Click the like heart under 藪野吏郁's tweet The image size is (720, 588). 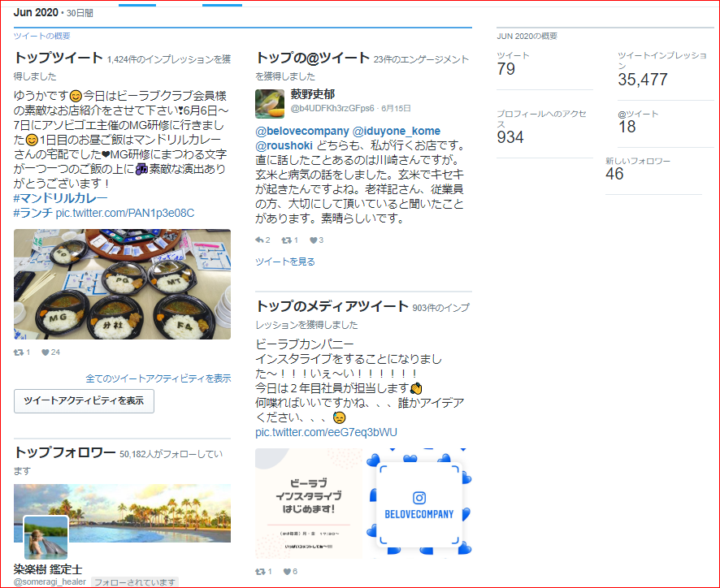pos(313,240)
